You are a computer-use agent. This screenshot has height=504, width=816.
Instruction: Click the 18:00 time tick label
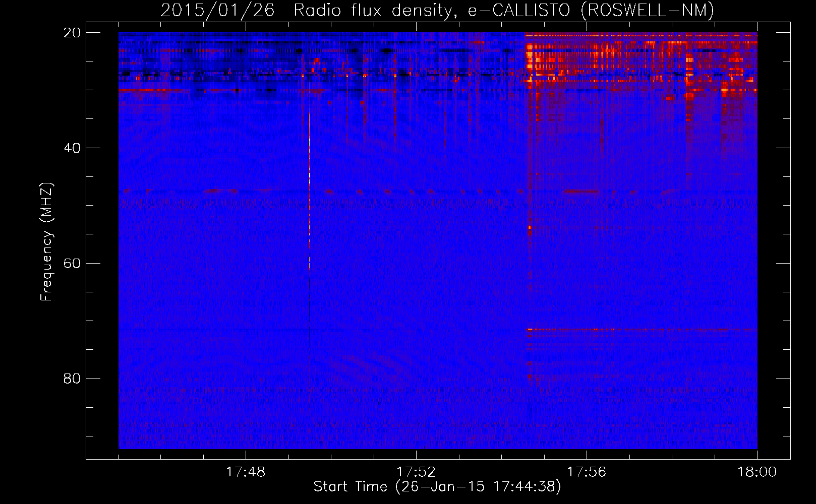[x=757, y=472]
